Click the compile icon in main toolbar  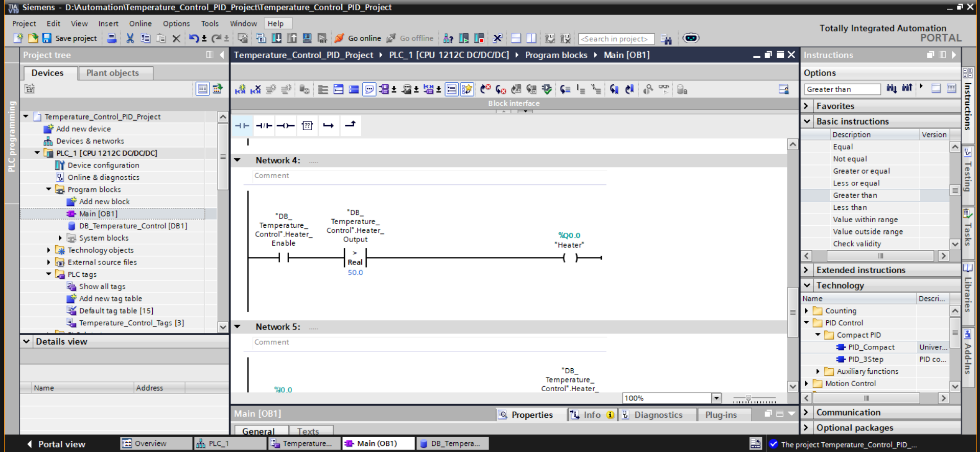(x=261, y=38)
